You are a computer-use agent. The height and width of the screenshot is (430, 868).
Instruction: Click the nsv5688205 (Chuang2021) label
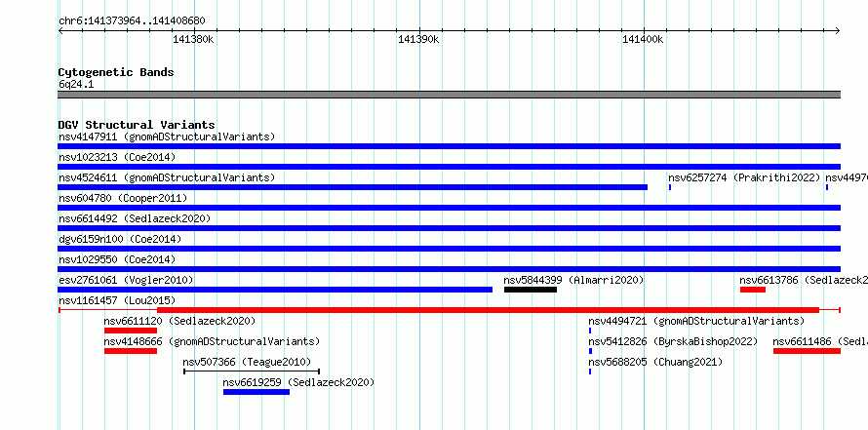pyautogui.click(x=655, y=362)
